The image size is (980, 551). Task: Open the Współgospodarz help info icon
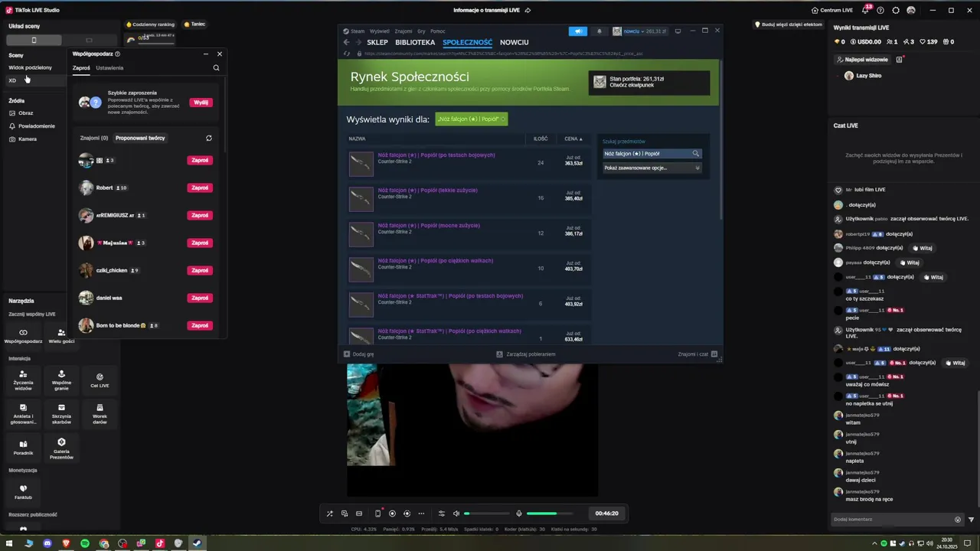117,54
